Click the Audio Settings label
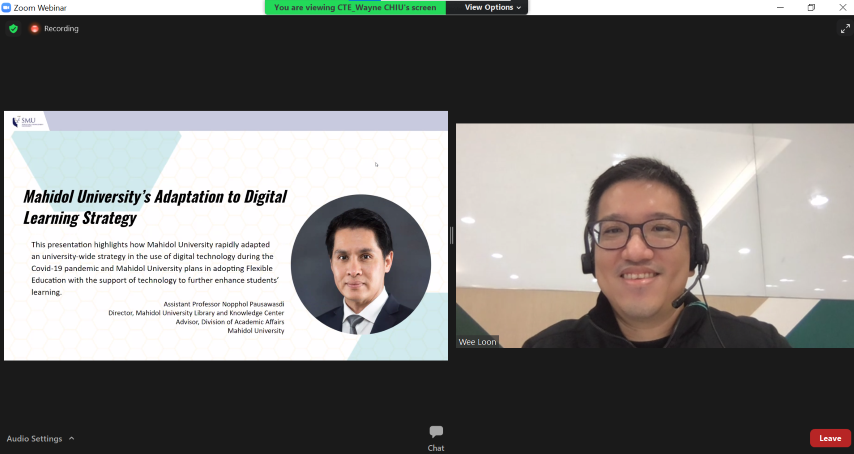This screenshot has height=454, width=854. pos(34,439)
